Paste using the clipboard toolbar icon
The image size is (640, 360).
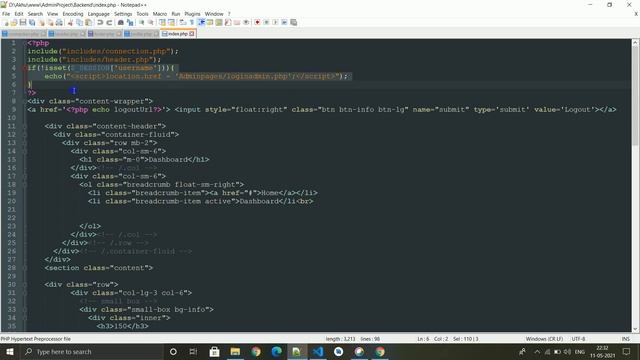tap(88, 22)
